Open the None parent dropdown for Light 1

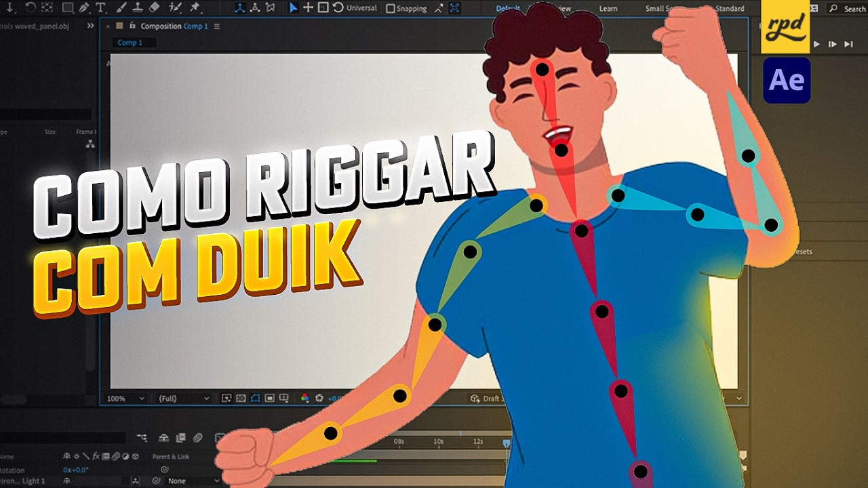(193, 481)
